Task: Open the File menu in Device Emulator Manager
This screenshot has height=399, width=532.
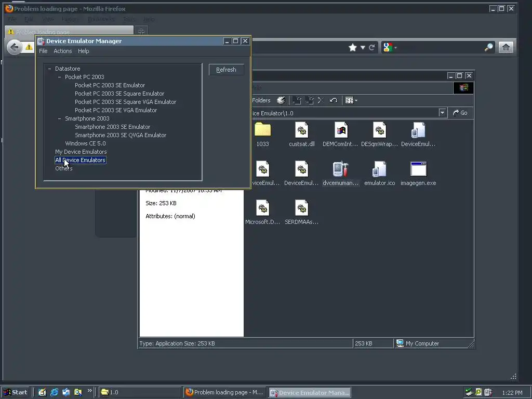Action: point(43,51)
